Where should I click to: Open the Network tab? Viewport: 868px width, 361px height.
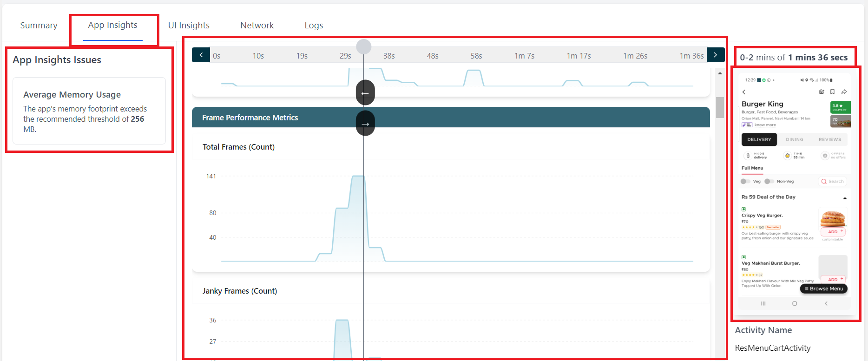pyautogui.click(x=257, y=26)
